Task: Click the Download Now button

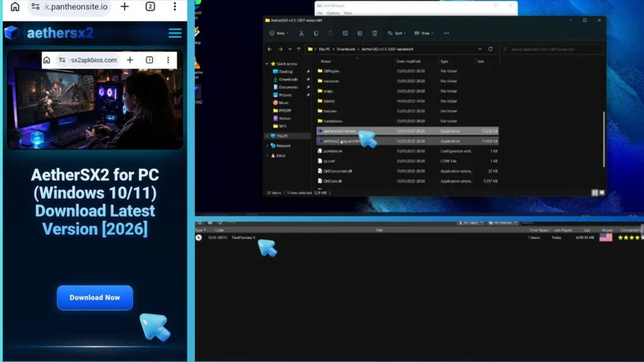Action: pyautogui.click(x=95, y=297)
